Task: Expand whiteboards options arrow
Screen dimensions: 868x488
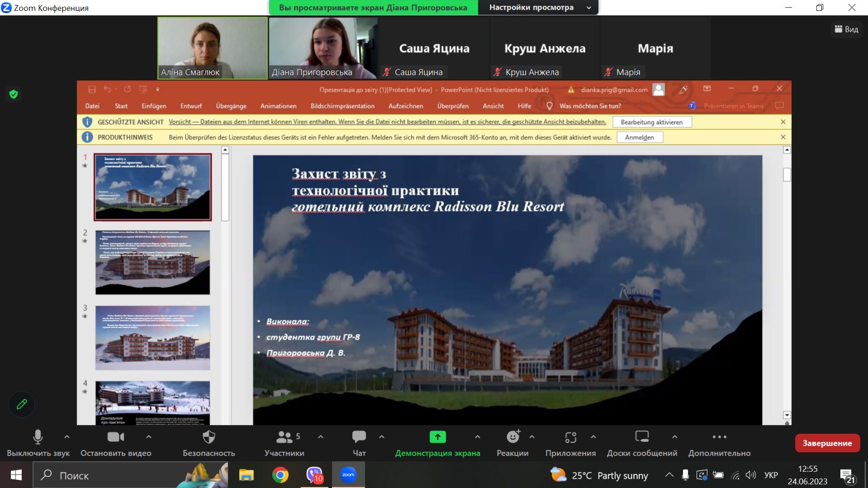Action: coord(674,436)
